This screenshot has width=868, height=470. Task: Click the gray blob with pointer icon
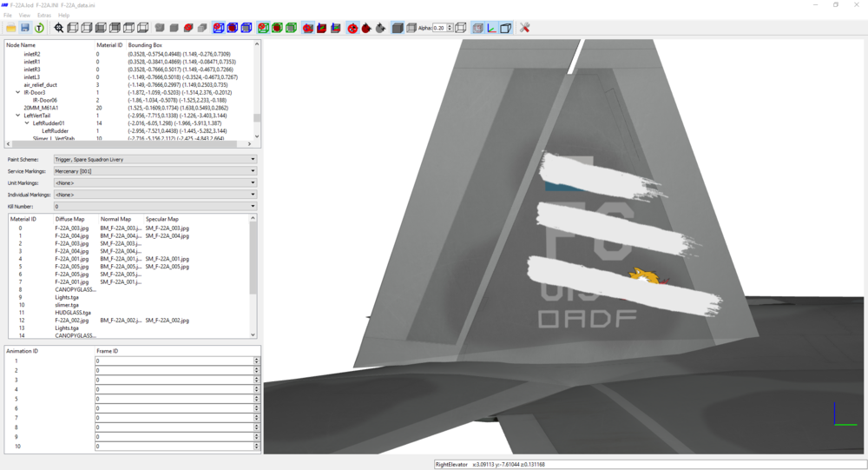[x=380, y=28]
